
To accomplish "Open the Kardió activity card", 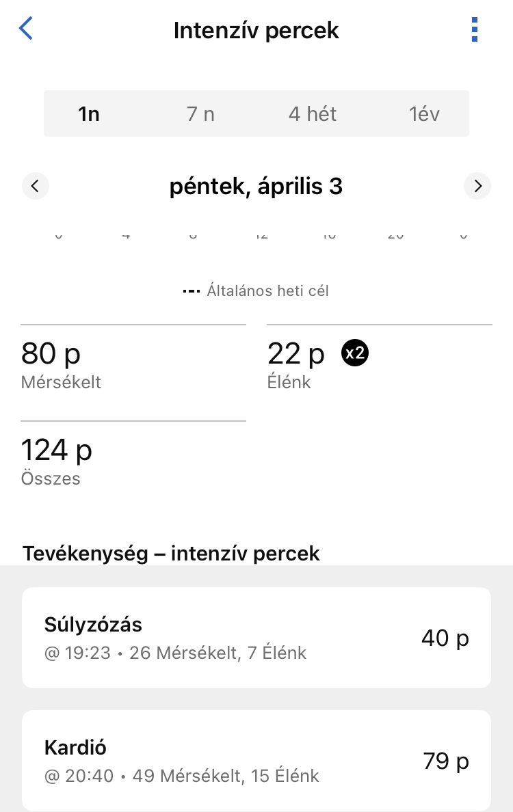I will tap(256, 760).
